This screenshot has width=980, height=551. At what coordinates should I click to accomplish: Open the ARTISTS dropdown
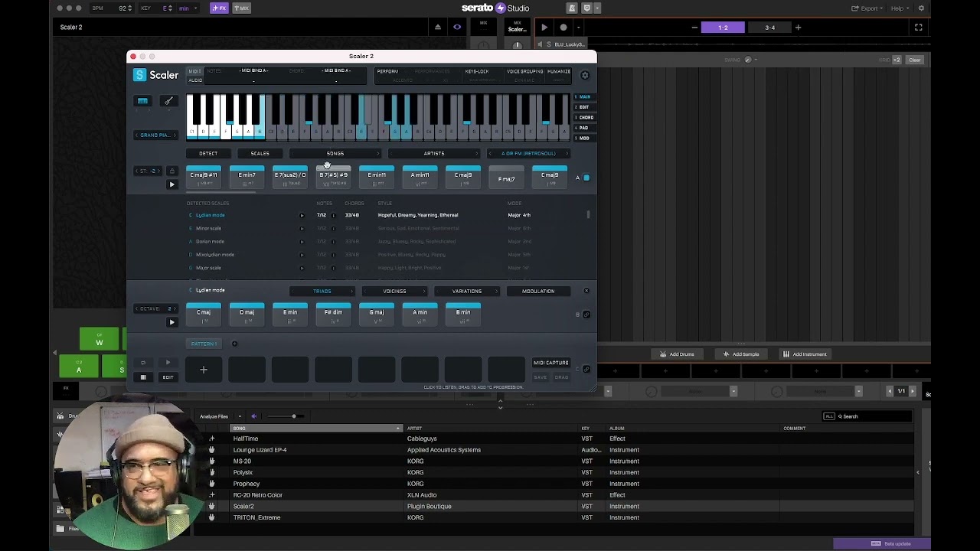tap(434, 154)
